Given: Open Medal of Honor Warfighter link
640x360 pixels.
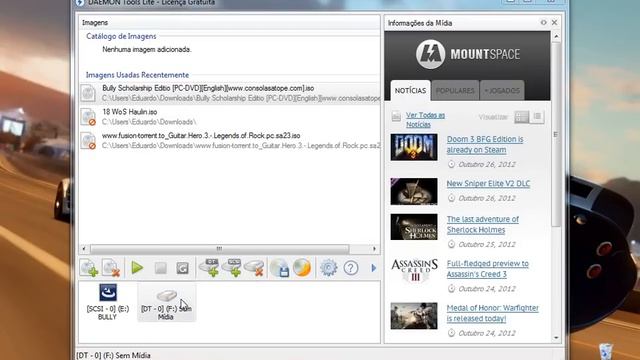Looking at the screenshot, I should tap(493, 313).
